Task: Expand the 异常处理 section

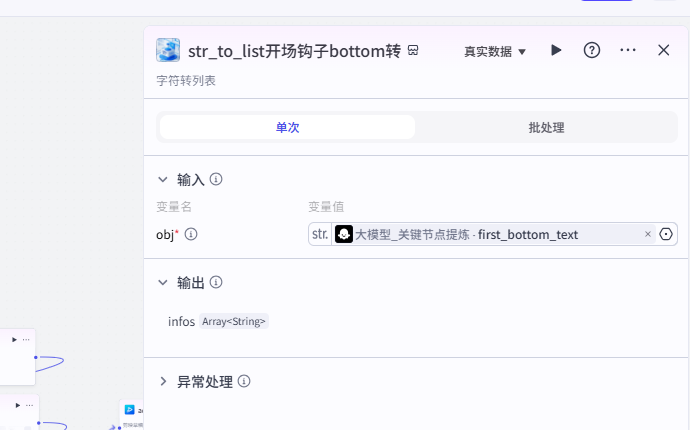Action: click(x=163, y=381)
